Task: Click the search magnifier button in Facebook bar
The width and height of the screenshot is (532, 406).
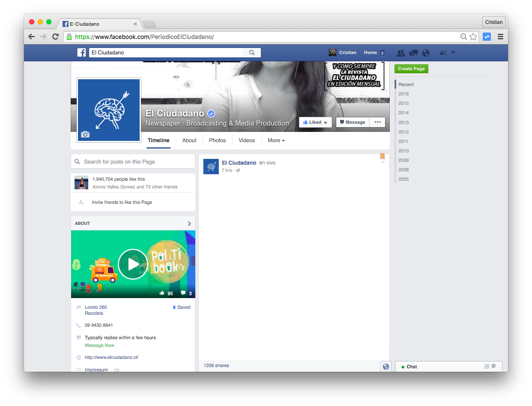Action: tap(252, 53)
